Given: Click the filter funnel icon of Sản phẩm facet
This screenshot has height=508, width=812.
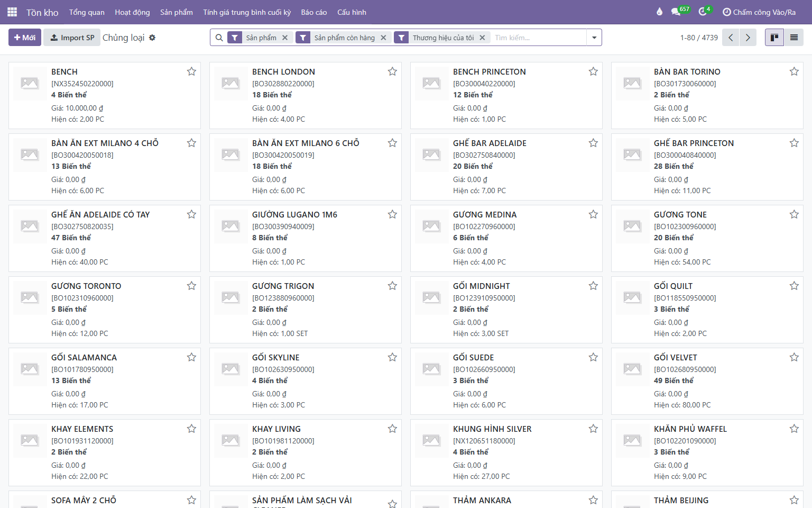Looking at the screenshot, I should click(235, 38).
